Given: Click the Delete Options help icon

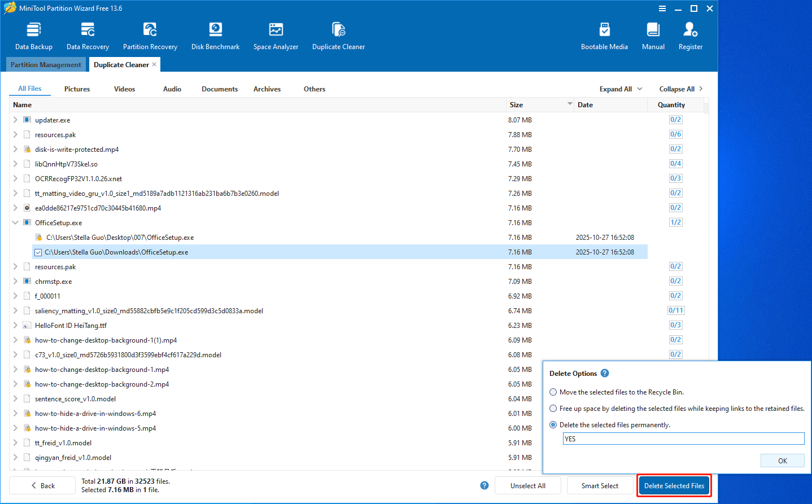Looking at the screenshot, I should pyautogui.click(x=605, y=373).
